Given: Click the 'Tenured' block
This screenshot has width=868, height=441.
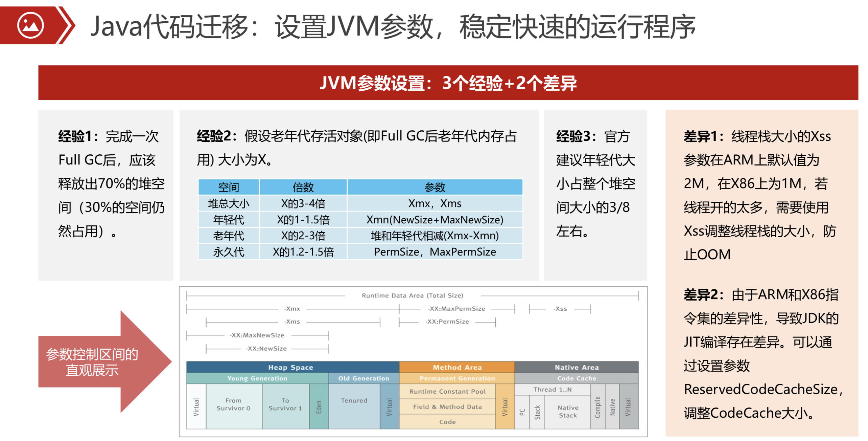Looking at the screenshot, I should 354,406.
